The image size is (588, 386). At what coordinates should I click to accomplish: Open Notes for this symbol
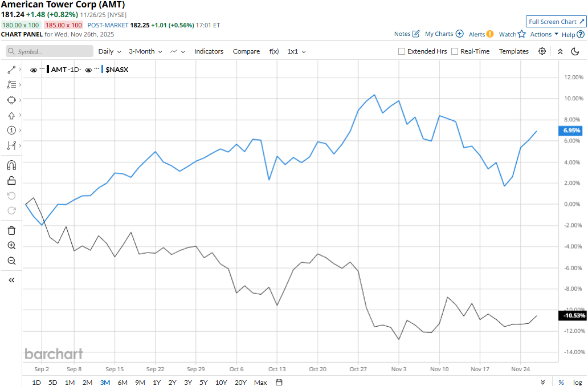(x=406, y=34)
